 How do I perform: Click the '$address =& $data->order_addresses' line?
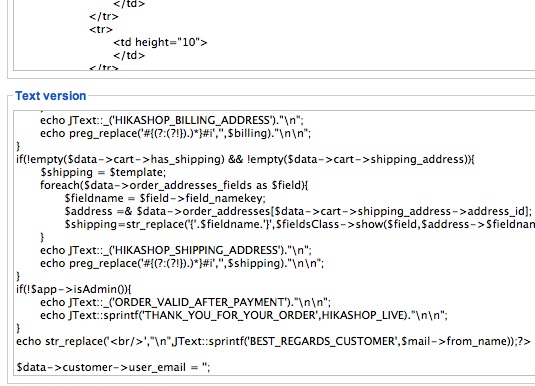[298, 211]
